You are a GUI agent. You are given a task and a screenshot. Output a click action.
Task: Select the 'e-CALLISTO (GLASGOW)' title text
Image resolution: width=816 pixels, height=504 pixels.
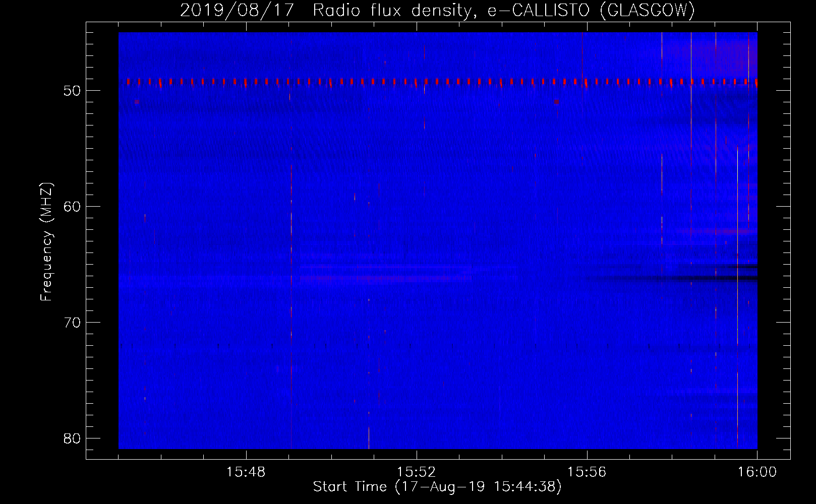coord(591,11)
